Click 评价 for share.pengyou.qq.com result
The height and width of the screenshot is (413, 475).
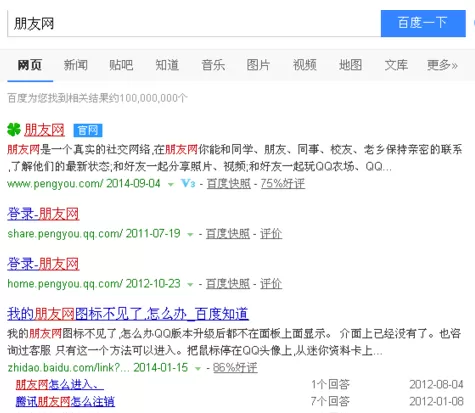271,234
